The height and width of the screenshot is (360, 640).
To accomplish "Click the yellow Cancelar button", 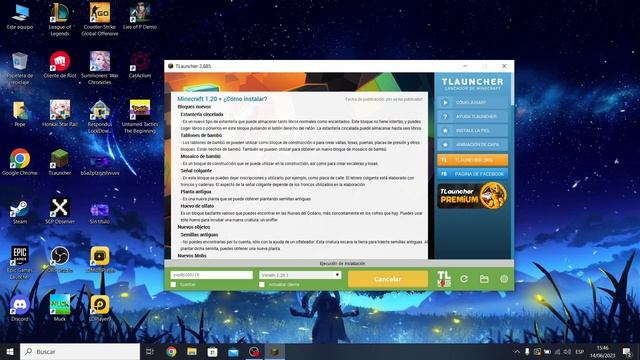I will (x=387, y=279).
